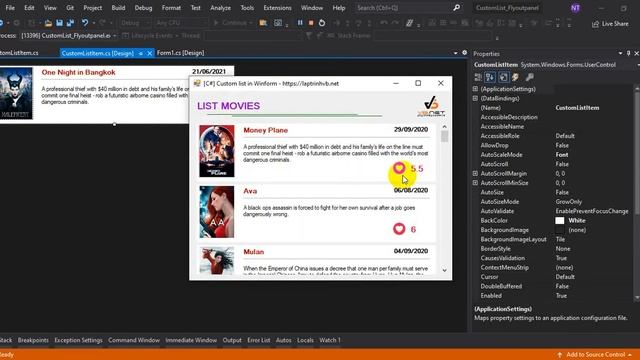Restart the debug session icon
Screen dimensions: 640x360
[x=322, y=23]
